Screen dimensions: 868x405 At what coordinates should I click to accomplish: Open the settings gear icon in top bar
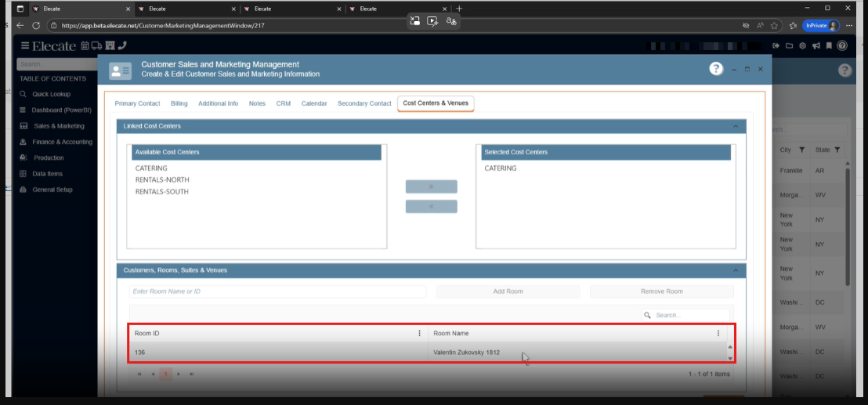point(802,46)
